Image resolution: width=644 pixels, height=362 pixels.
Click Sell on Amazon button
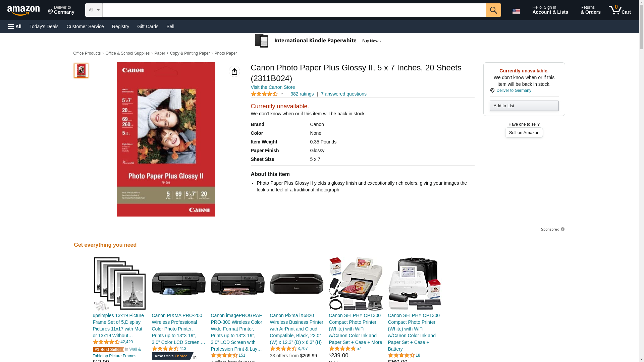pyautogui.click(x=524, y=133)
